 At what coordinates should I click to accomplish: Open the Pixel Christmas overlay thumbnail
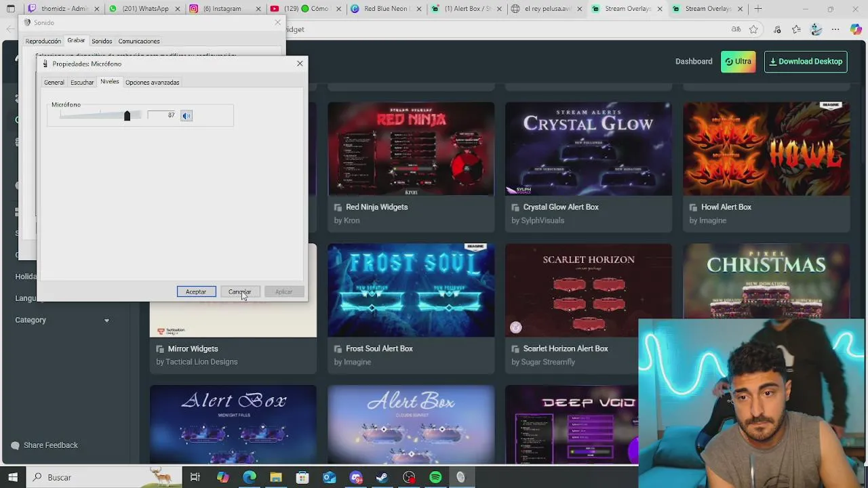(x=766, y=281)
